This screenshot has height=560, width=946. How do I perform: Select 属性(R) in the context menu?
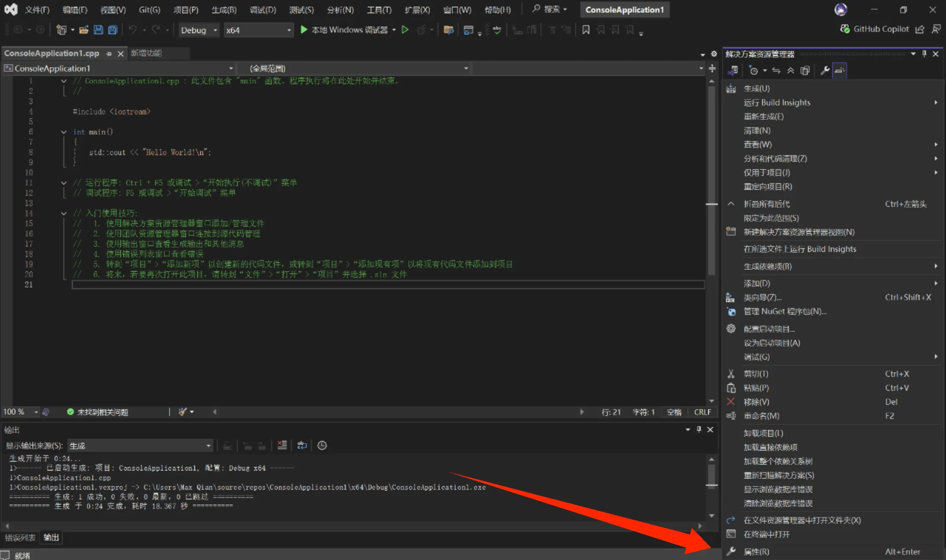(x=756, y=552)
